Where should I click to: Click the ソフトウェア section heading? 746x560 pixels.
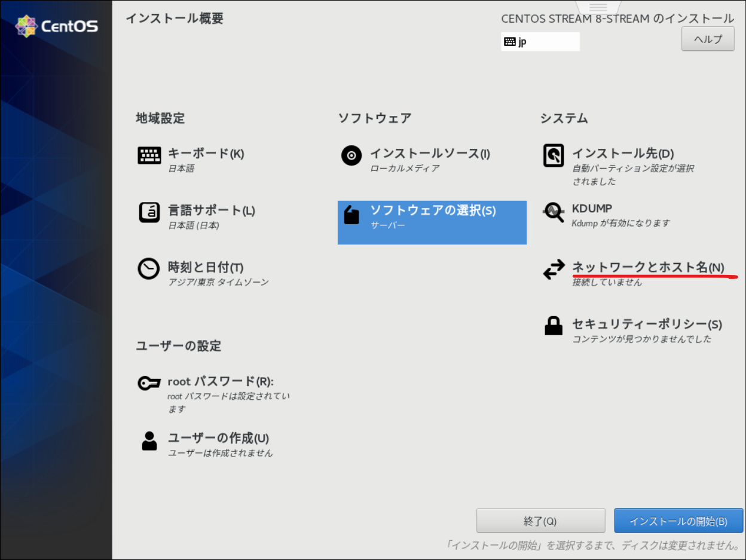[x=375, y=118]
